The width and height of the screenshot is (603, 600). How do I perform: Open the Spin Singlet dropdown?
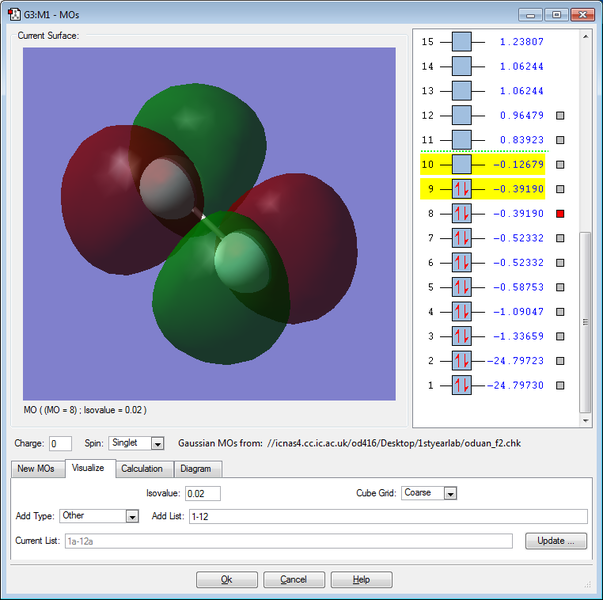(x=157, y=443)
